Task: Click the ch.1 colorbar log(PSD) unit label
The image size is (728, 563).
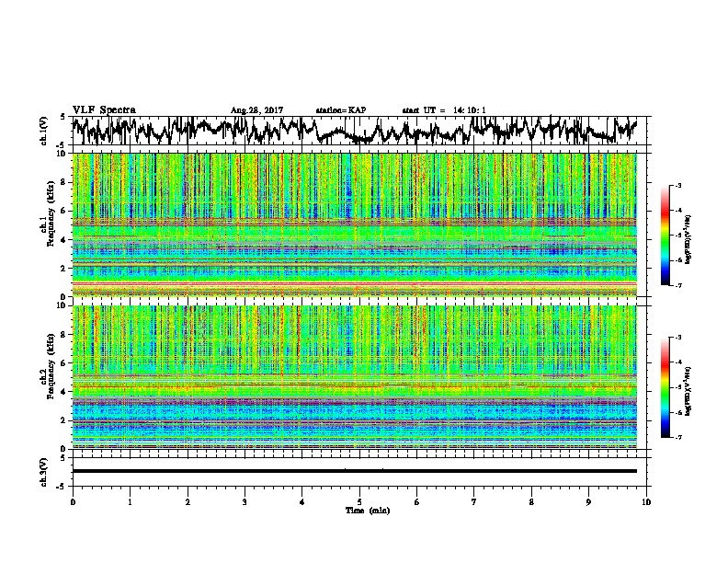Action: coord(688,239)
